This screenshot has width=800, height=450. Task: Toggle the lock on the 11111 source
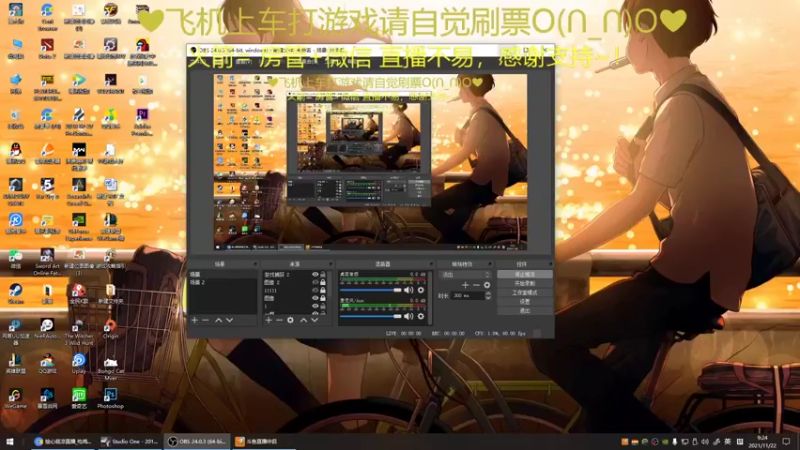(323, 290)
